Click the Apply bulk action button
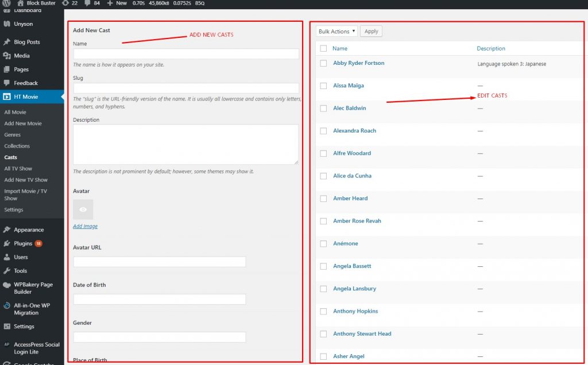Screen dimensions: 588x365 (372, 32)
